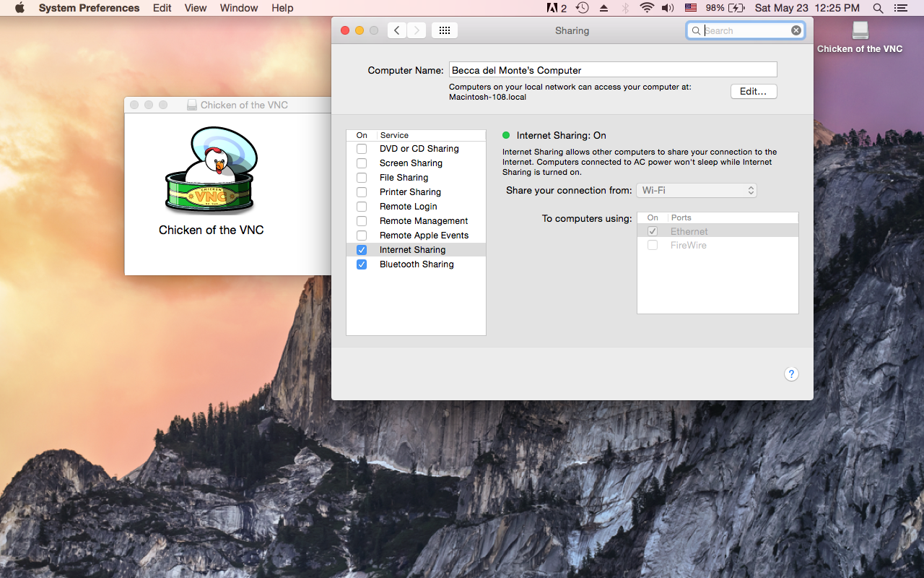Open the View menu
This screenshot has width=924, height=578.
click(x=196, y=8)
